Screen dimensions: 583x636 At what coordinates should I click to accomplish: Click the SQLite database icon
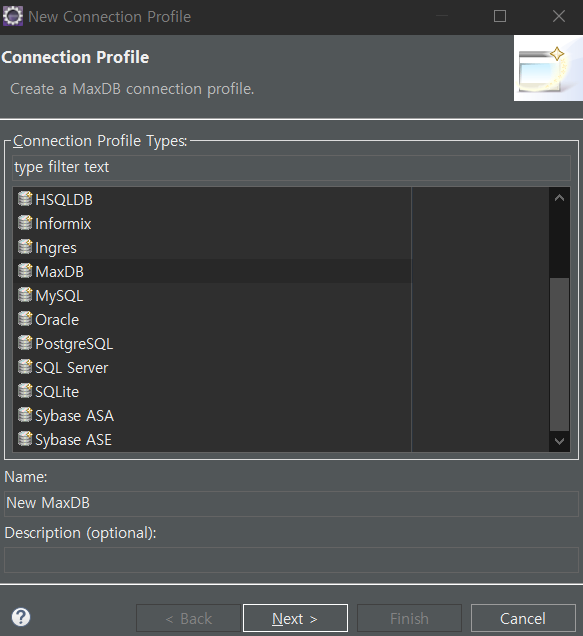(x=25, y=391)
